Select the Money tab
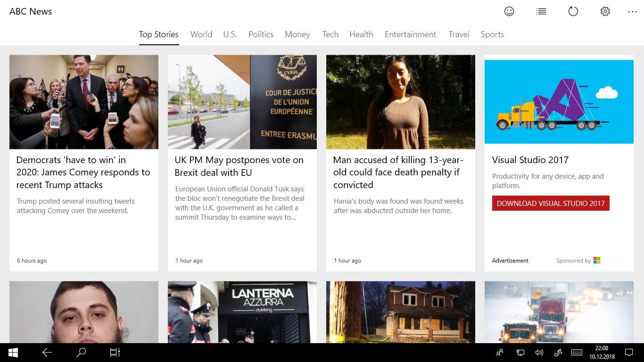644x362 pixels. click(297, 34)
